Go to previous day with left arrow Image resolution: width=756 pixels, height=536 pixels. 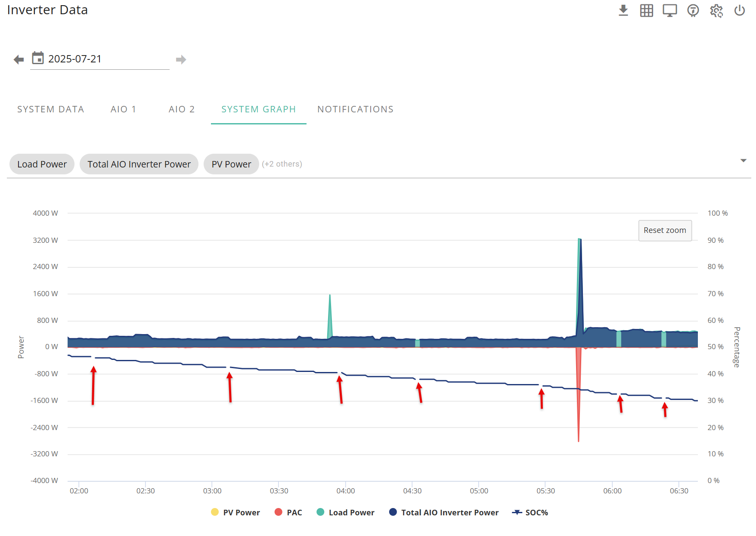coord(19,59)
